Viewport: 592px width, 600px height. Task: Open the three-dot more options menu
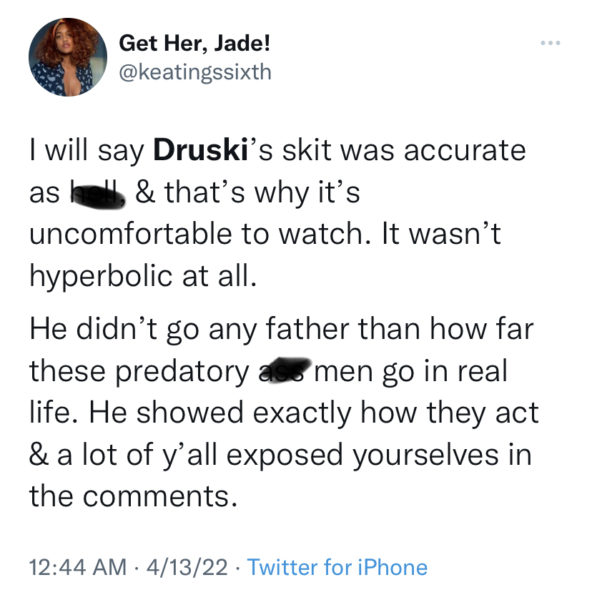(x=550, y=43)
